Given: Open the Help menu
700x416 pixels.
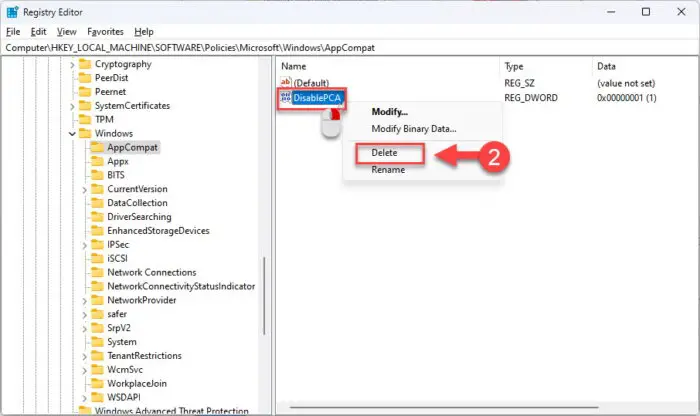Looking at the screenshot, I should tap(144, 32).
